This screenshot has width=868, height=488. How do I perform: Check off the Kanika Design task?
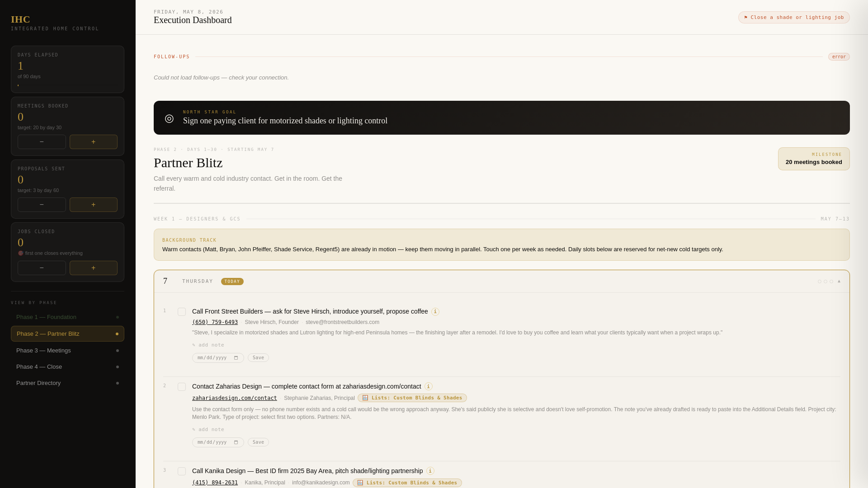pyautogui.click(x=182, y=471)
